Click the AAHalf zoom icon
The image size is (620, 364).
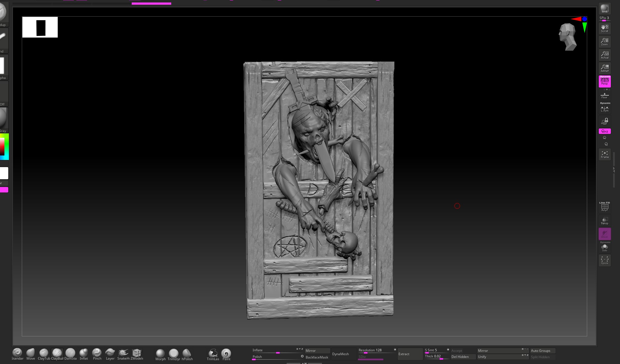tap(605, 68)
